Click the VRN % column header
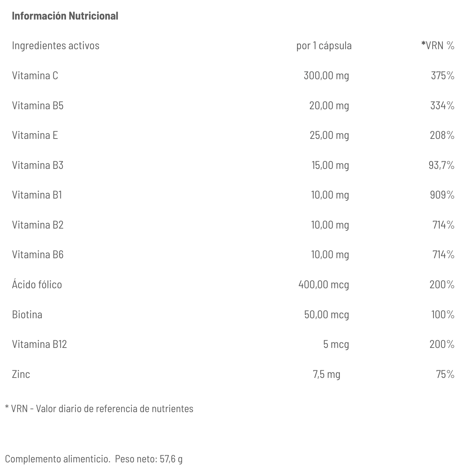476x469 pixels. pyautogui.click(x=438, y=45)
